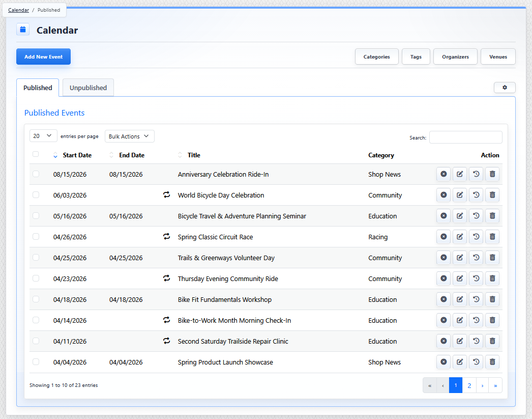This screenshot has width=532, height=419.
Task: View history of Trails & Greenways Volunteer Day
Action: point(476,258)
